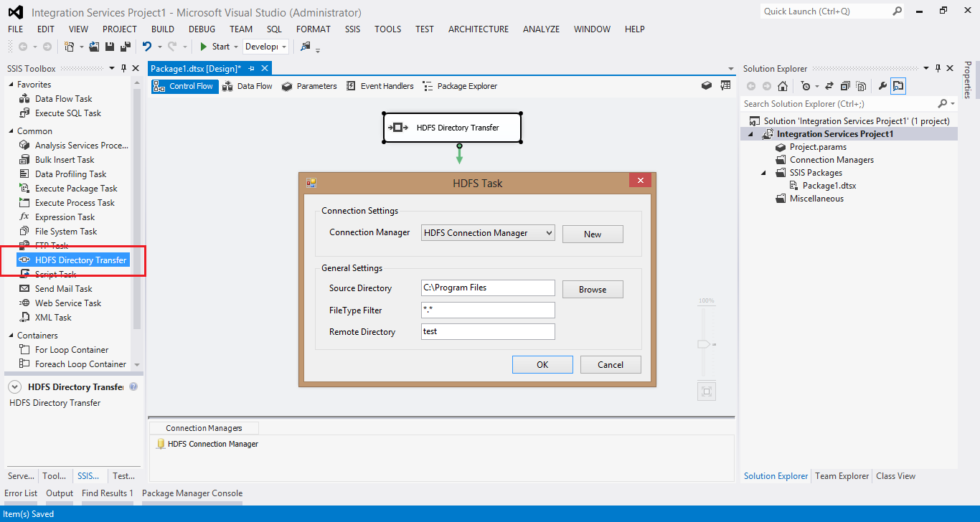Toggle the pin on the Solution Explorer panel

pos(938,69)
